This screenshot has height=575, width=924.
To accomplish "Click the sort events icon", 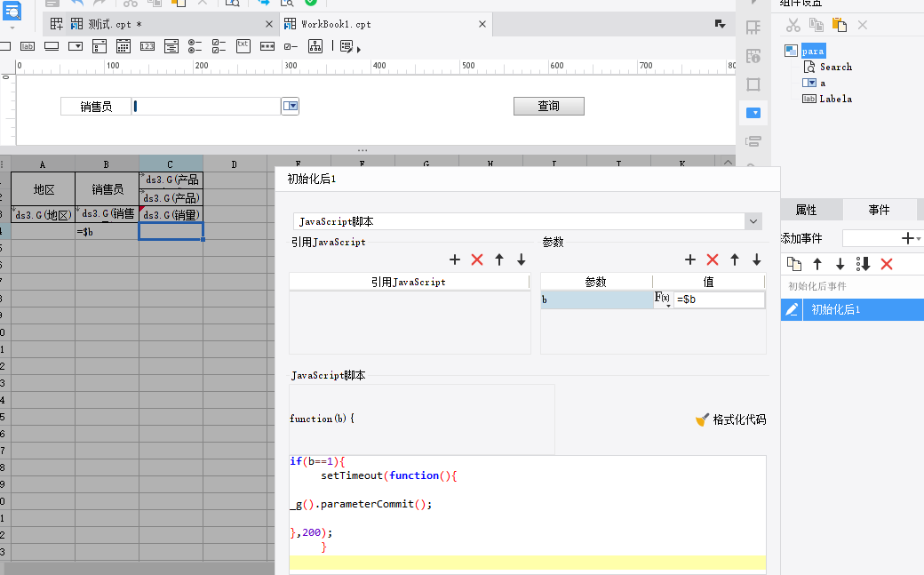I will click(x=864, y=264).
